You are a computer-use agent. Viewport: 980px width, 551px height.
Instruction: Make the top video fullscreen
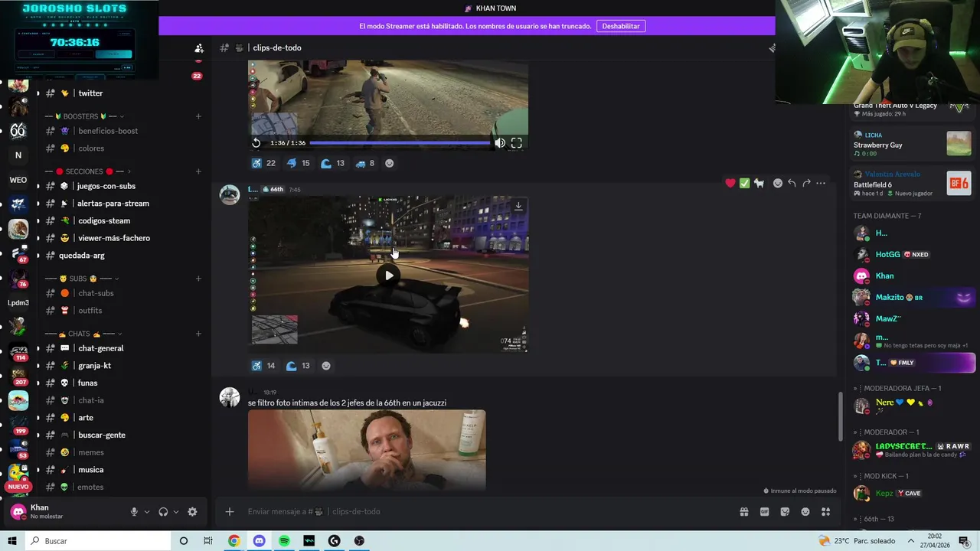click(517, 143)
